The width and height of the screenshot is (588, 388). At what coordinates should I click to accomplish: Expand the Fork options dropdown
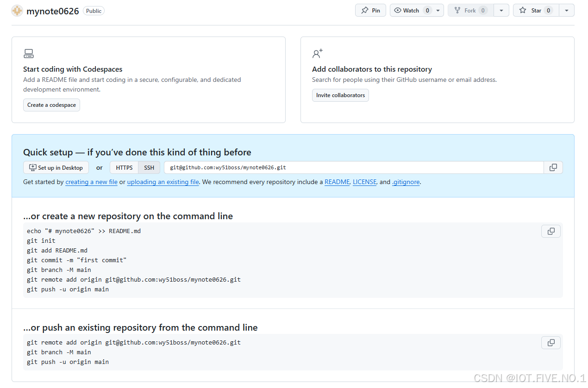(x=501, y=10)
